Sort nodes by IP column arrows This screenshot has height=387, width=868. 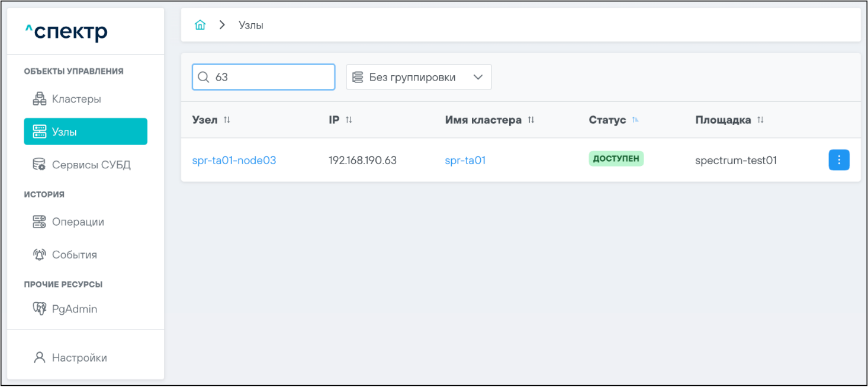click(349, 120)
